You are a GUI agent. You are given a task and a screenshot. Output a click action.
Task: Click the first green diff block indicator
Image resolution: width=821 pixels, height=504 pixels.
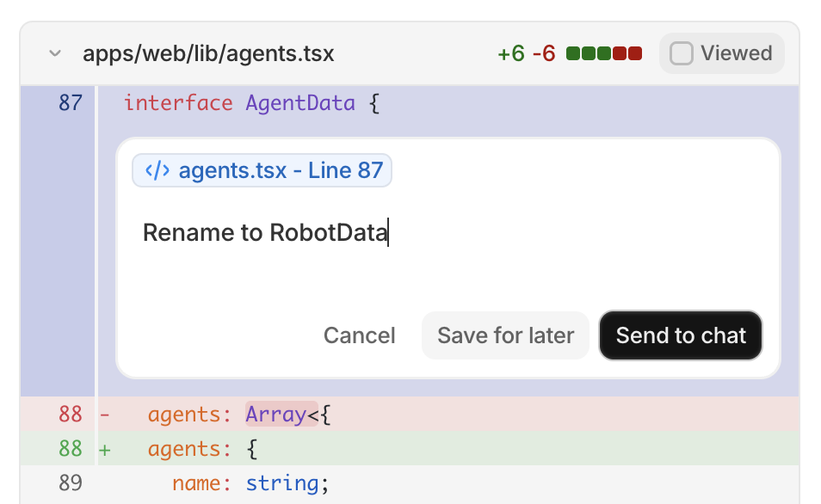coord(572,52)
